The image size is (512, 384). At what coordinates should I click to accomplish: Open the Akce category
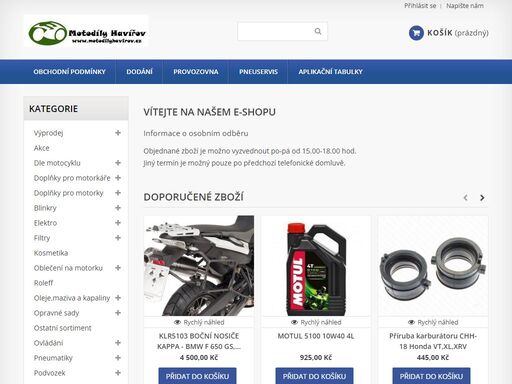(42, 148)
